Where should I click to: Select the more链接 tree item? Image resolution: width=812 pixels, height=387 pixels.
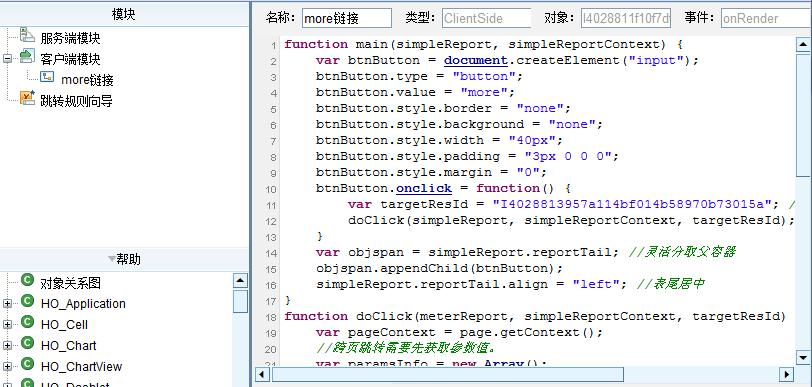tap(87, 80)
